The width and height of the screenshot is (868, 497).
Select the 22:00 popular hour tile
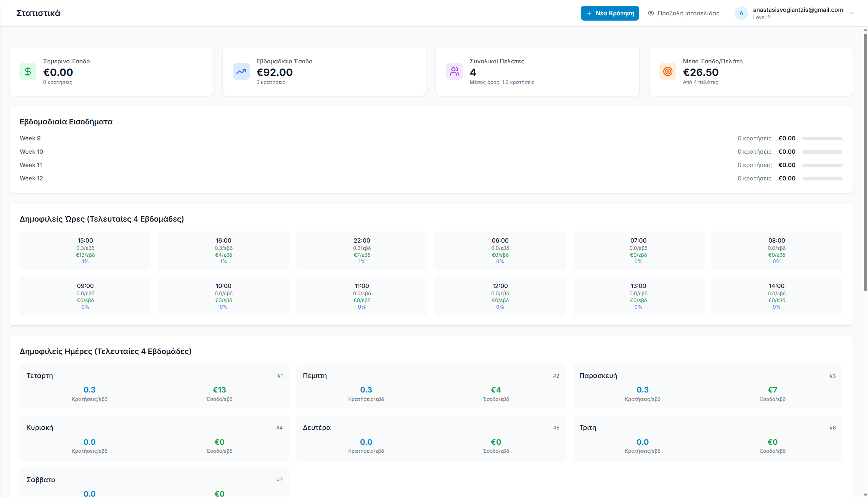[362, 251]
